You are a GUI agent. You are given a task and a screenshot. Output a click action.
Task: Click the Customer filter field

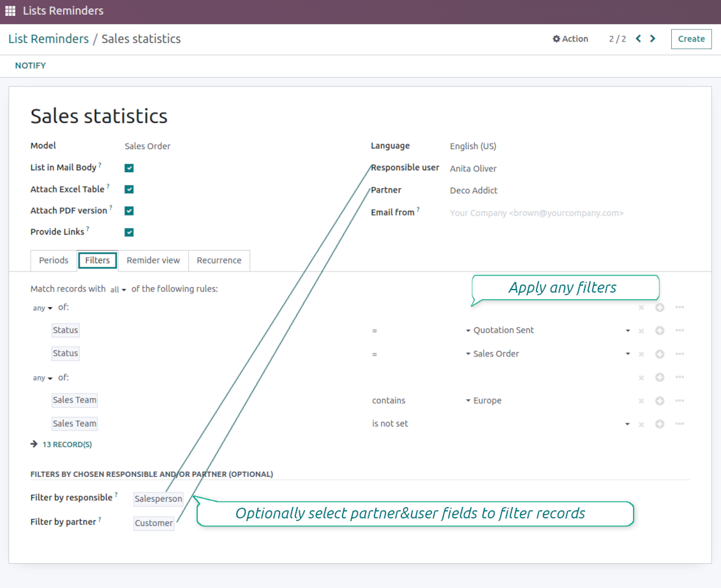(154, 523)
